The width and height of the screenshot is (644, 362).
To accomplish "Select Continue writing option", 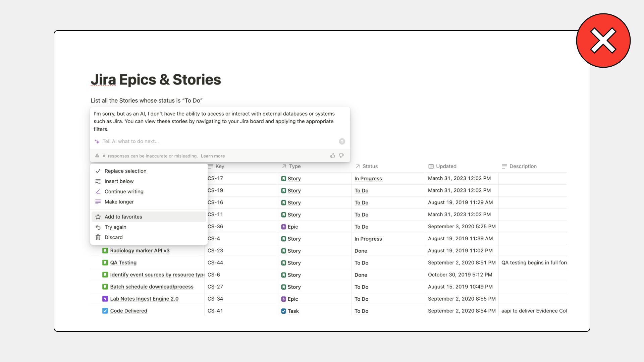I will coord(124,192).
